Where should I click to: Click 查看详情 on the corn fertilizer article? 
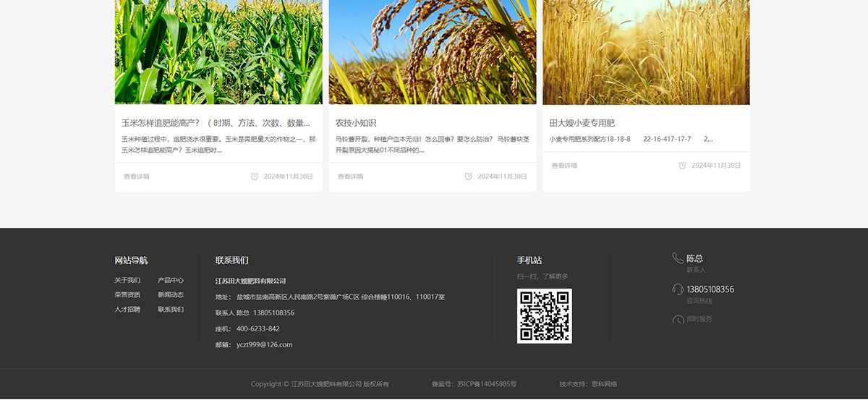(x=137, y=176)
